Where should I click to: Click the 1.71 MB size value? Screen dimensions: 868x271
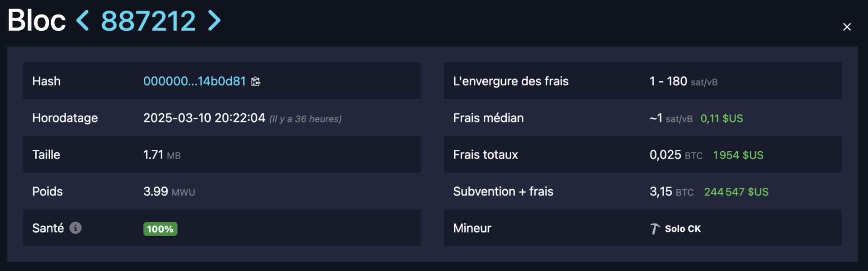pyautogui.click(x=162, y=155)
